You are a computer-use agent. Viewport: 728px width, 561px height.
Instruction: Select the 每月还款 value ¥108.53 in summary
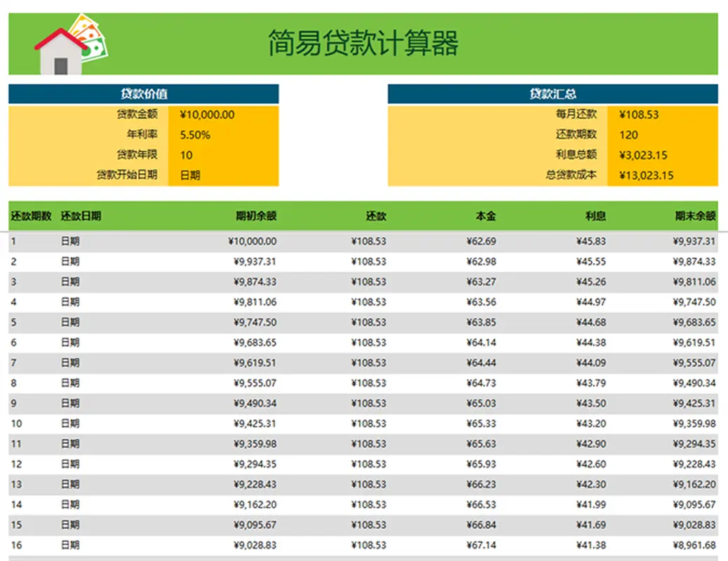(x=639, y=115)
